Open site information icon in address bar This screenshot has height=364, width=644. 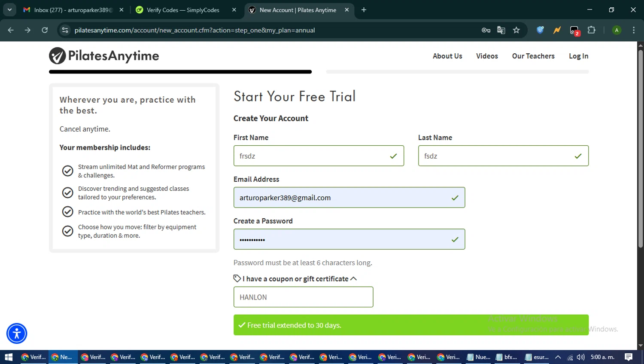pyautogui.click(x=65, y=30)
